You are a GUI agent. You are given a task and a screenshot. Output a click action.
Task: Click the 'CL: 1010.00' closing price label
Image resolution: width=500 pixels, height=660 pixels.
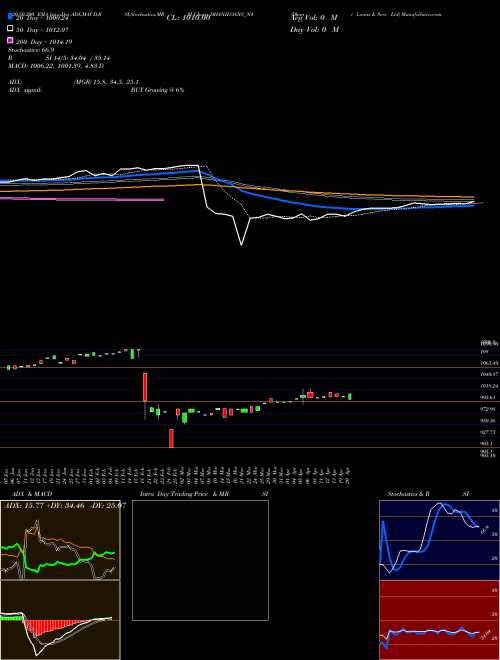point(188,18)
